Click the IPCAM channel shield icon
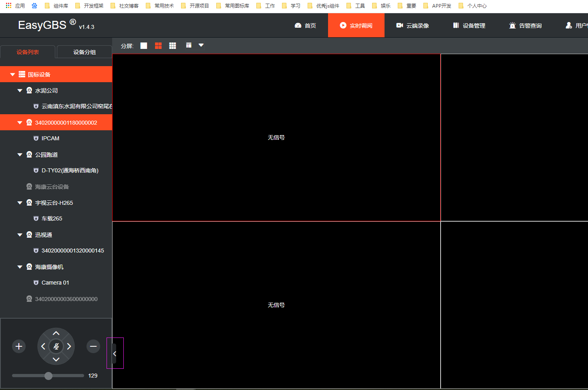Viewport: 588px width, 390px height. (36, 138)
